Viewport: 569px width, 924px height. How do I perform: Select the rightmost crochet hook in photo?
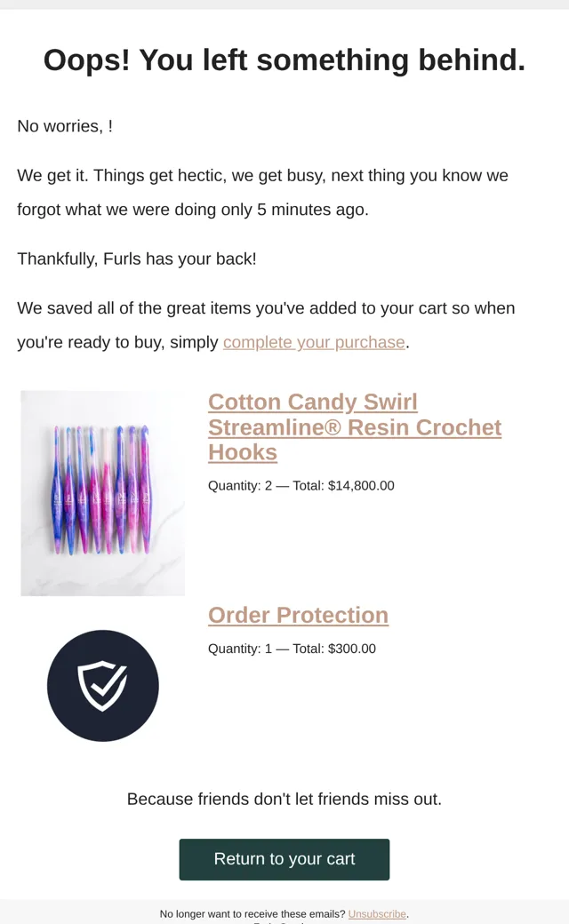point(146,489)
